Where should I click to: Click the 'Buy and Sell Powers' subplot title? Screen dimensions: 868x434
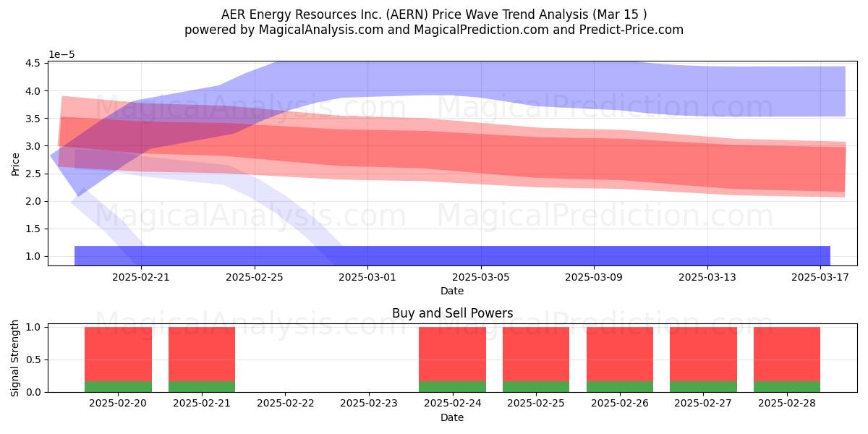click(x=453, y=313)
